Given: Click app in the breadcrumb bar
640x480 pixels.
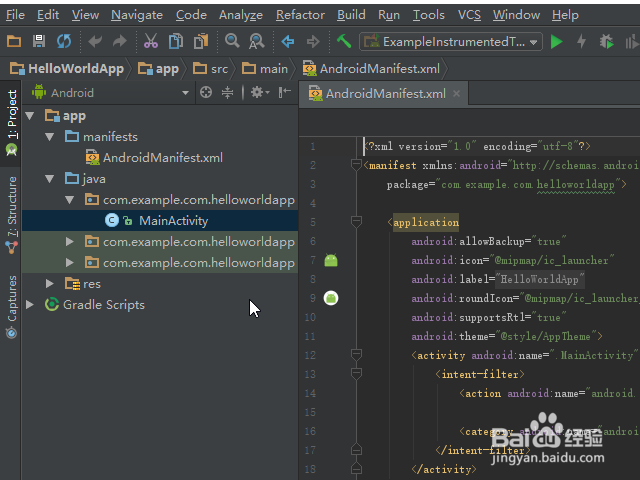Looking at the screenshot, I should pos(158,69).
